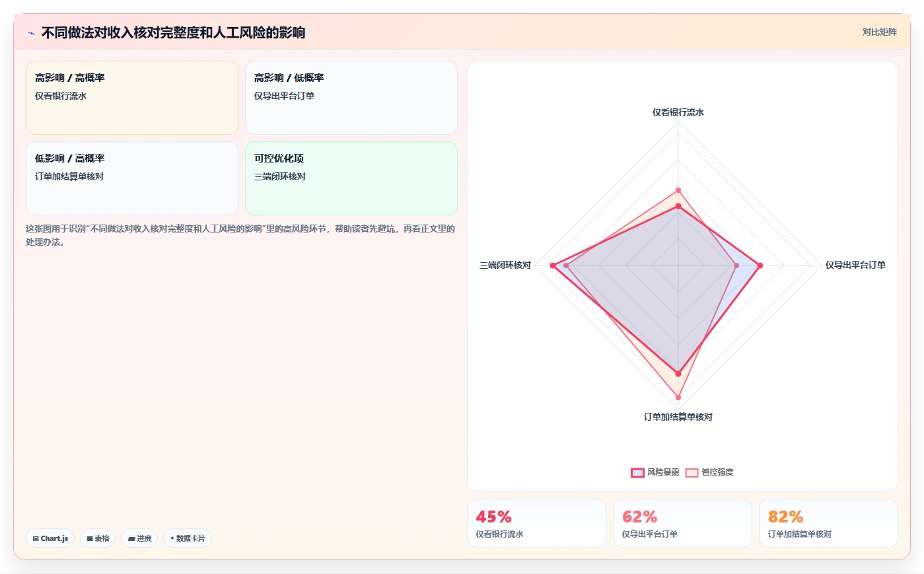Viewport: 924px width, 574px height.
Task: Click the 仅导出平台订单 radar axis label
Action: pos(855,265)
